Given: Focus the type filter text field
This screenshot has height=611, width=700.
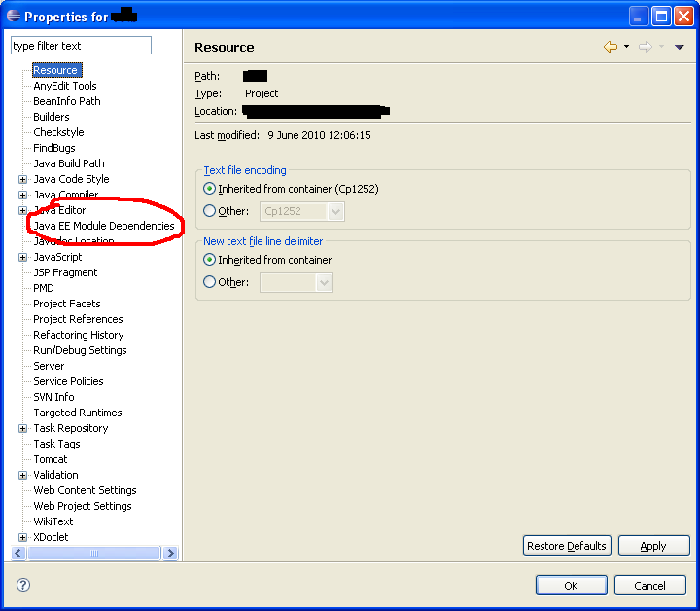Looking at the screenshot, I should click(x=81, y=46).
